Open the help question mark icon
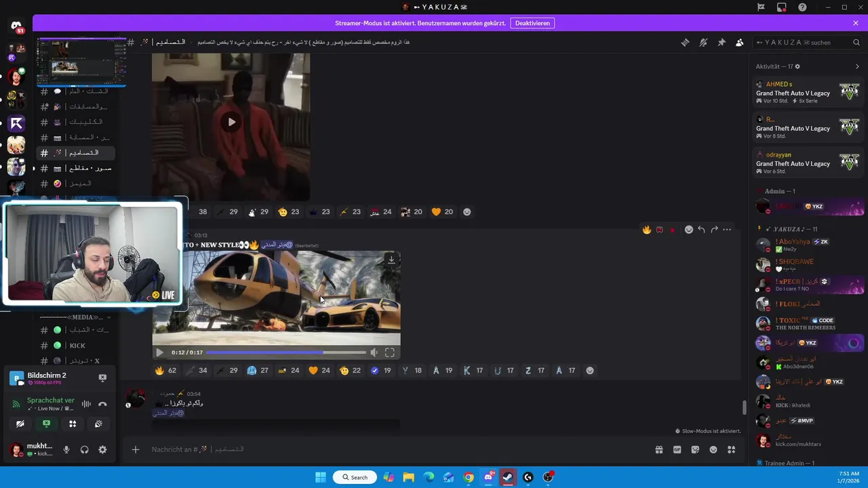This screenshot has width=868, height=488. click(x=803, y=7)
